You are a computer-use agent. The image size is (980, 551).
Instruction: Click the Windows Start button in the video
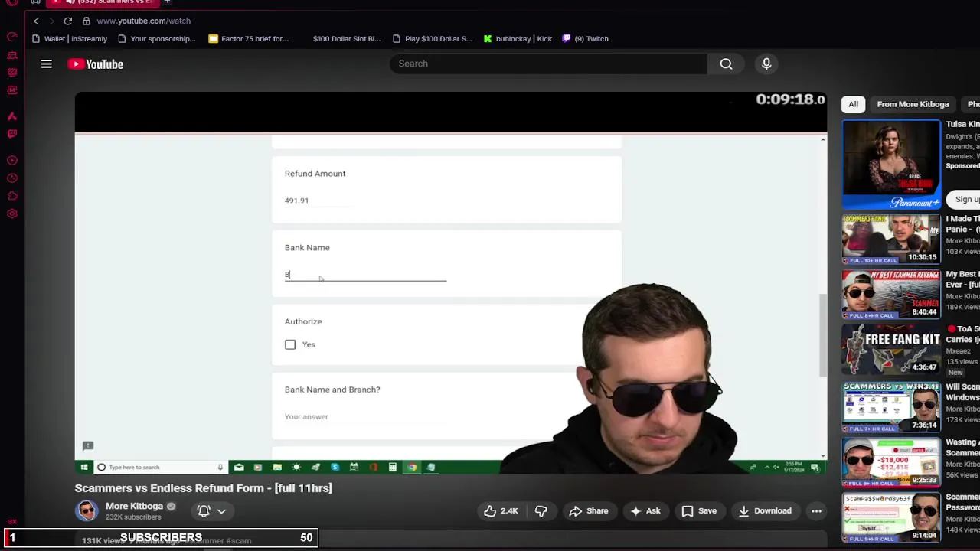(83, 467)
